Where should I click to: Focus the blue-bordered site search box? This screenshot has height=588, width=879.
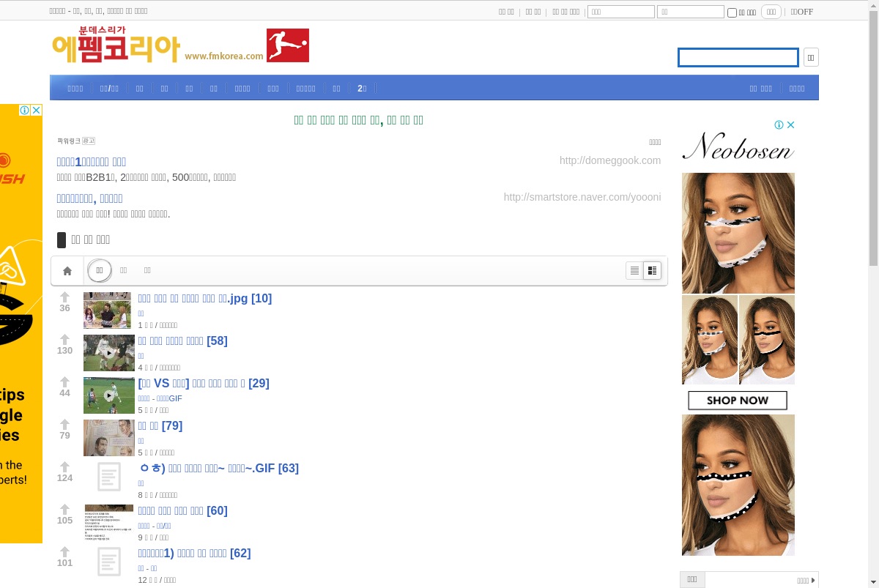(x=738, y=57)
